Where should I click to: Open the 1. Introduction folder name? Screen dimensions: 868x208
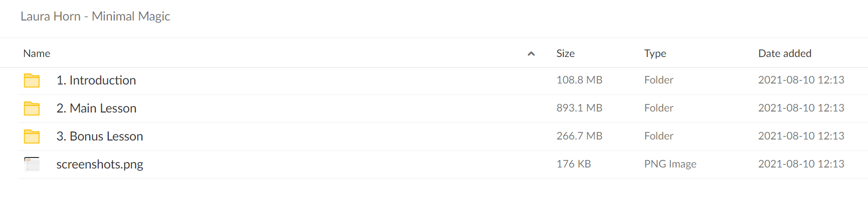[96, 80]
